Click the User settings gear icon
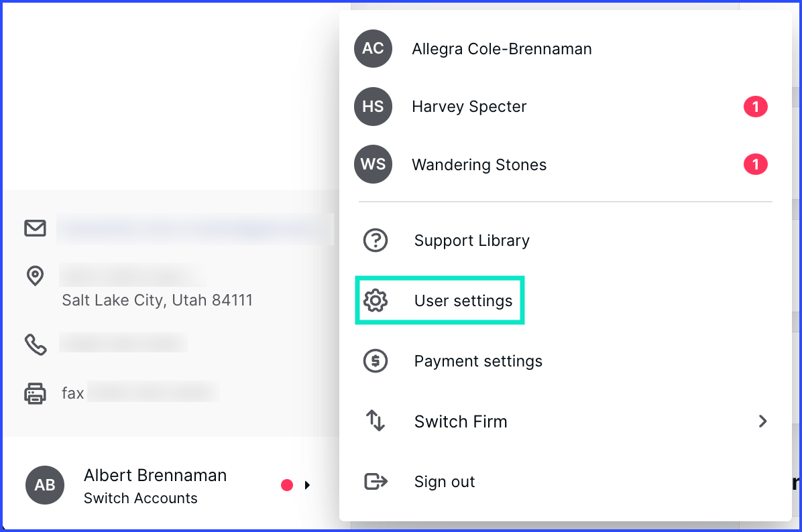Screen dimensions: 802x532 [x=375, y=301]
